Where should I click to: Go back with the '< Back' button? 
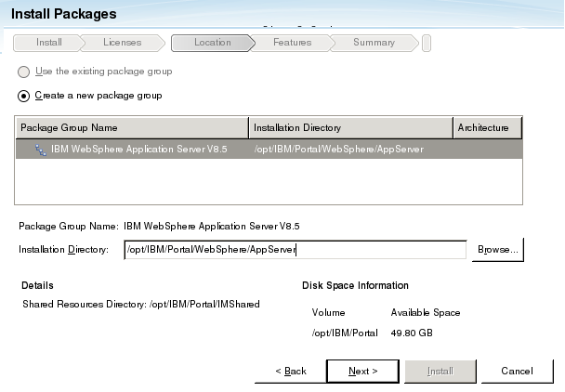coord(290,371)
